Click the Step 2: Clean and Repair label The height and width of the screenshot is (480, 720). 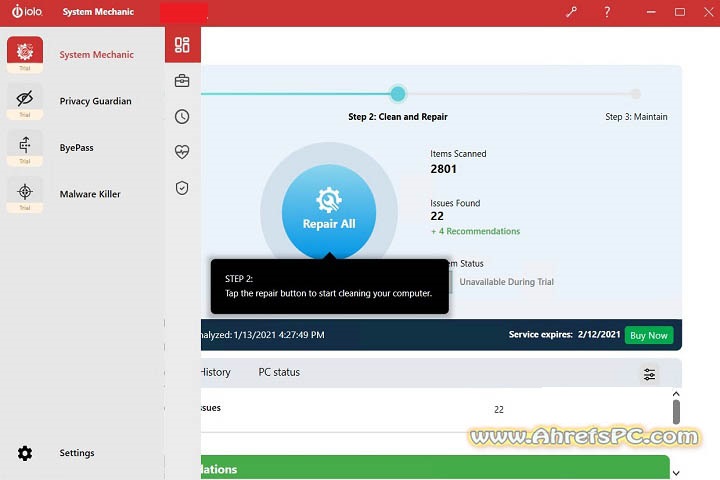(398, 117)
